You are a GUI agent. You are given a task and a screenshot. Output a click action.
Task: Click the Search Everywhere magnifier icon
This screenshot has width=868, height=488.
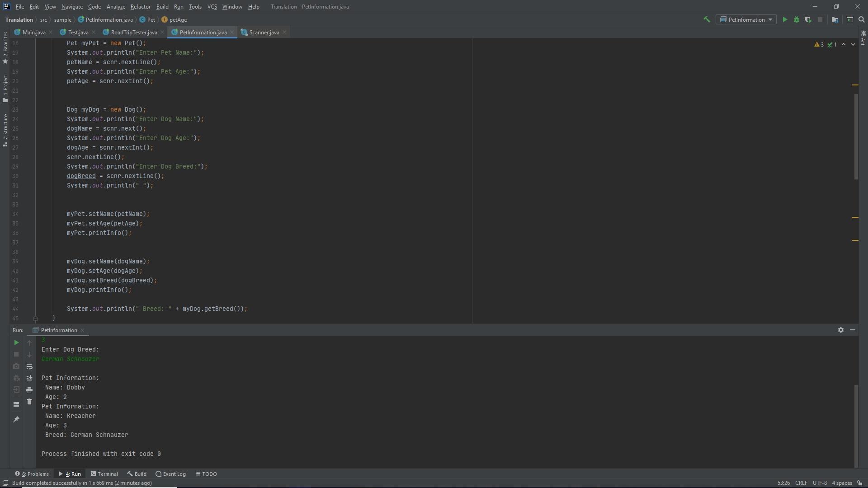point(862,19)
